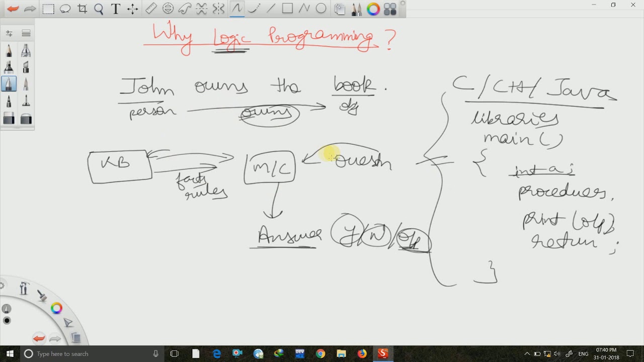Choose the straight line draw tool
Image resolution: width=644 pixels, height=362 pixels.
271,9
